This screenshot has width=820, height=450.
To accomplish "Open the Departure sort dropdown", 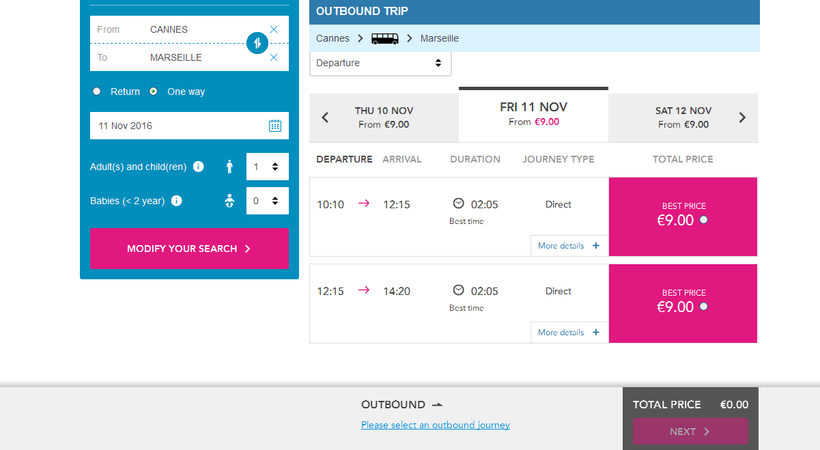I will coord(380,63).
